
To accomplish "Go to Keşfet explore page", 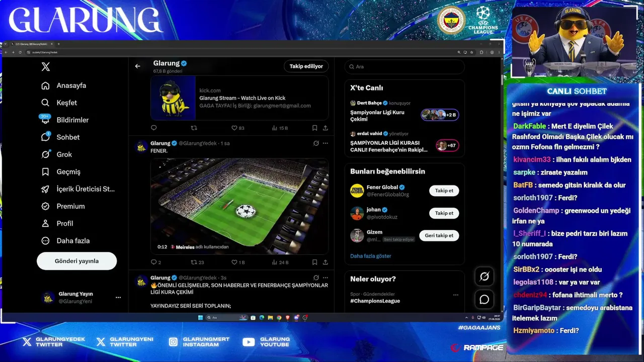I will pos(59,103).
